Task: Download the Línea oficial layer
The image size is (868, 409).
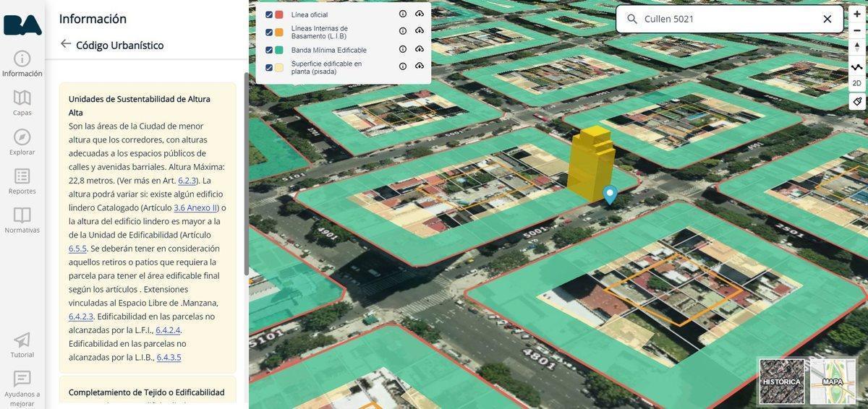Action: coord(420,14)
